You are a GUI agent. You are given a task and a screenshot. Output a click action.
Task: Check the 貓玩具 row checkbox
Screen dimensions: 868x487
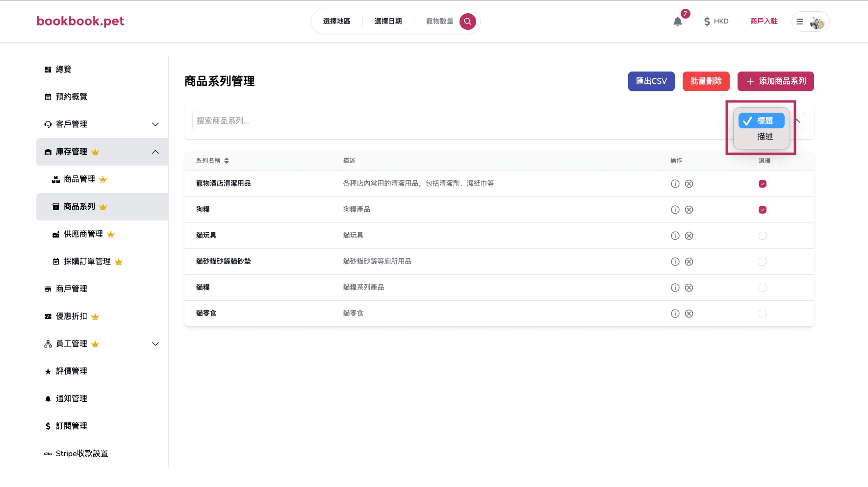[x=763, y=236]
